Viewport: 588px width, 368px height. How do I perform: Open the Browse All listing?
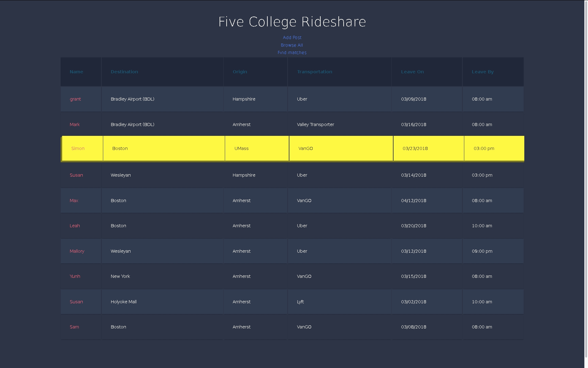click(x=292, y=45)
